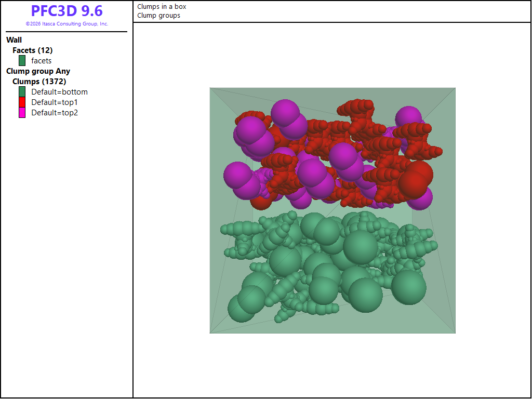Viewport: 532px width, 399px height.
Task: Select the PFC3D 9.6 title text
Action: [67, 11]
